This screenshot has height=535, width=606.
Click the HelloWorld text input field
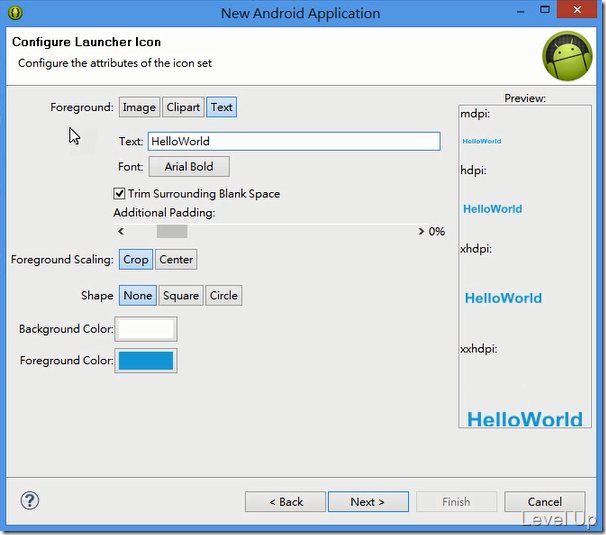[294, 141]
